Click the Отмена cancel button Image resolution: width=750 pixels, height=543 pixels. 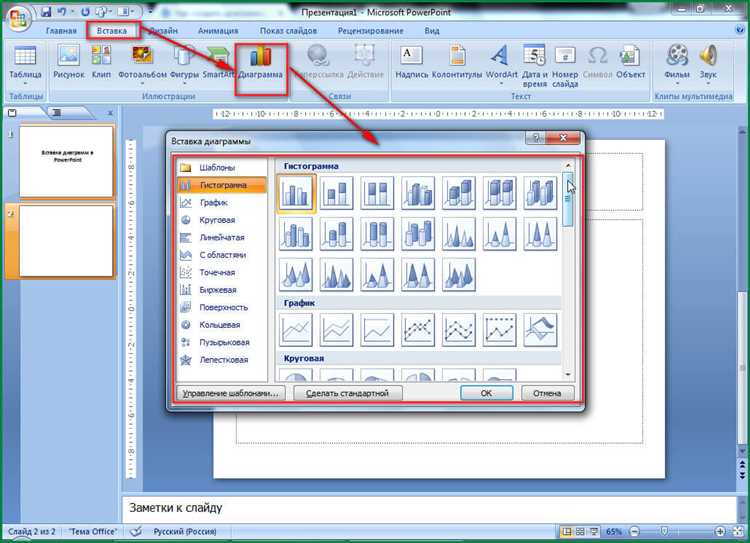coord(547,393)
